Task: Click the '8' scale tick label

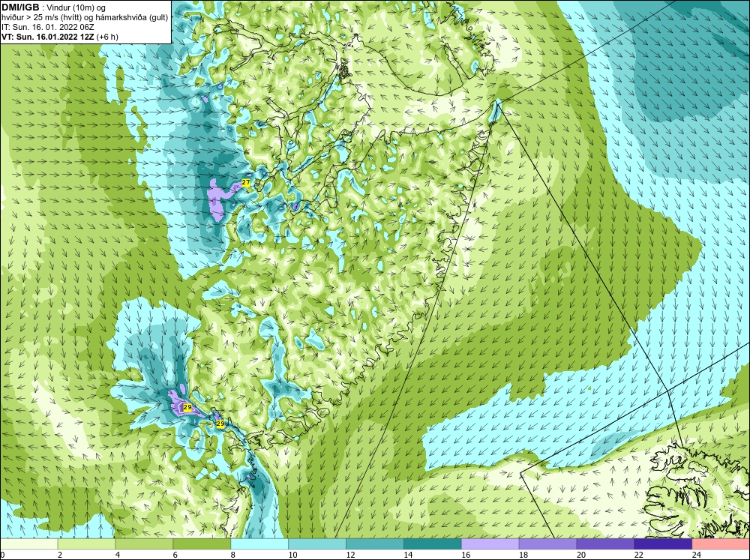Action: [233, 555]
